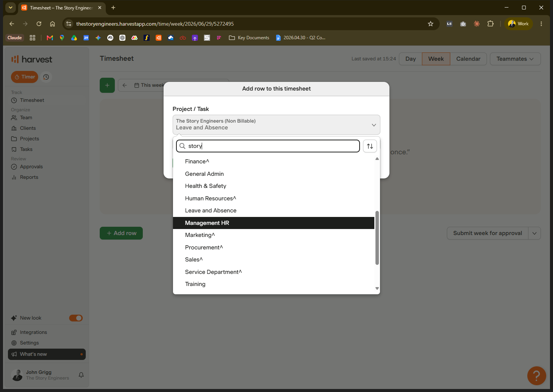Open Settings in sidebar
553x392 pixels.
click(29, 343)
